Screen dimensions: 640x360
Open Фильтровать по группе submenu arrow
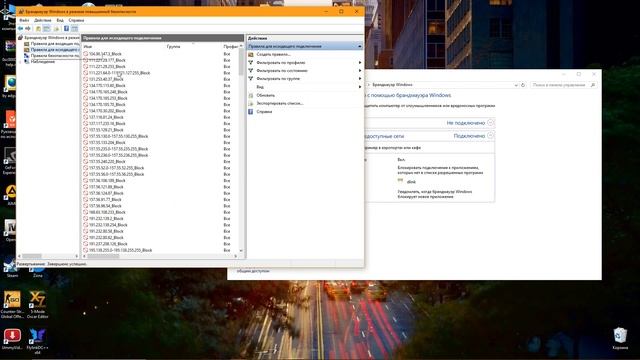tap(360, 78)
